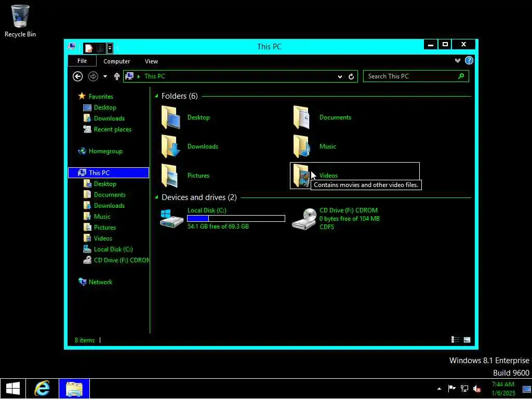Viewport: 532px width, 399px height.
Task: Expand the ribbon with chevron arrow
Action: tap(457, 60)
